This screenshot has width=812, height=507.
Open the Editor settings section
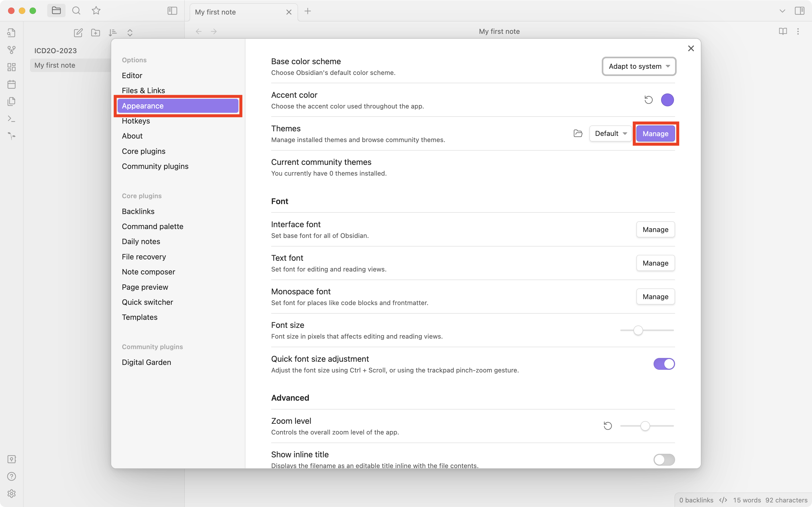coord(178,75)
